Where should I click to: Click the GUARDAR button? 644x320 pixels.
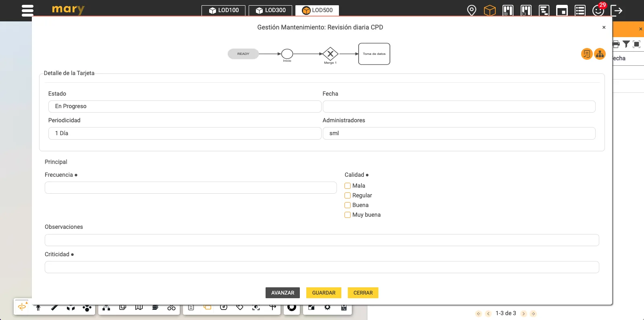(324, 293)
